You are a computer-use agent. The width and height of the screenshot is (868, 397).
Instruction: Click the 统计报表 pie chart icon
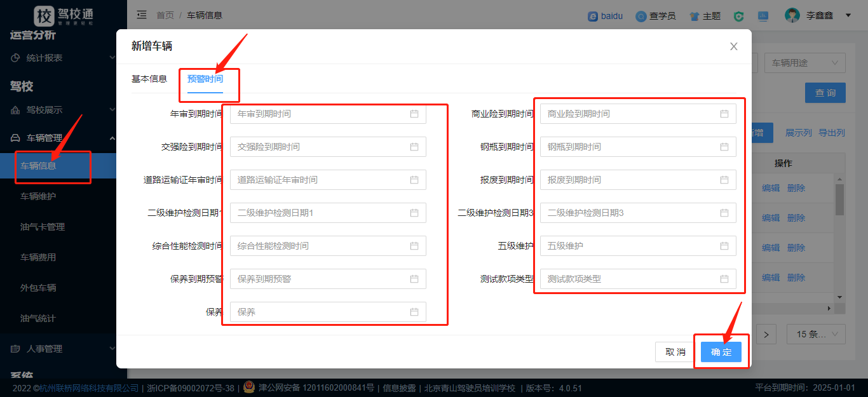click(16, 58)
